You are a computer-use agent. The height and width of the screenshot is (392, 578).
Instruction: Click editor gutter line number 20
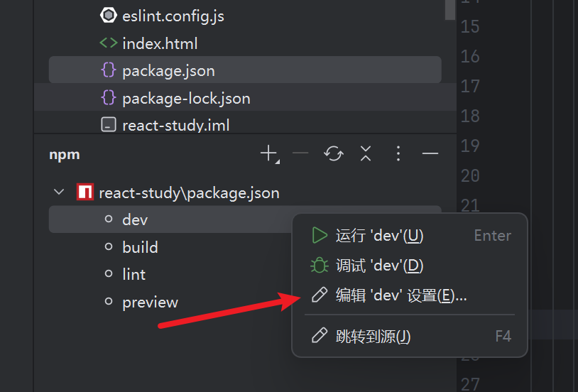pos(470,175)
